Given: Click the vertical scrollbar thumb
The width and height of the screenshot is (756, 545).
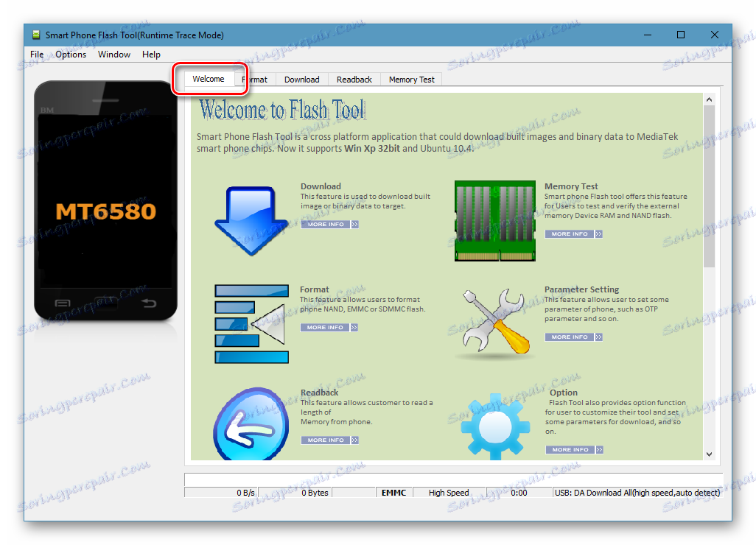Looking at the screenshot, I should [709, 186].
